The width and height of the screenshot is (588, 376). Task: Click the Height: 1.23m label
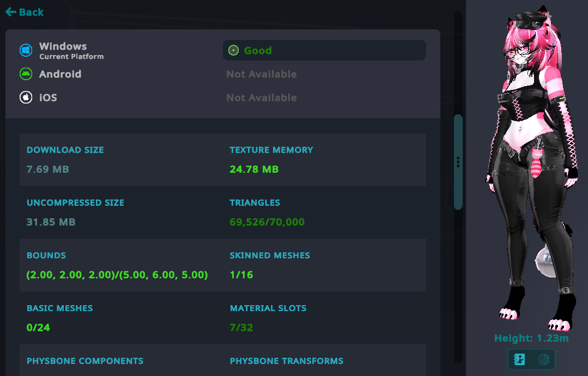[531, 338]
